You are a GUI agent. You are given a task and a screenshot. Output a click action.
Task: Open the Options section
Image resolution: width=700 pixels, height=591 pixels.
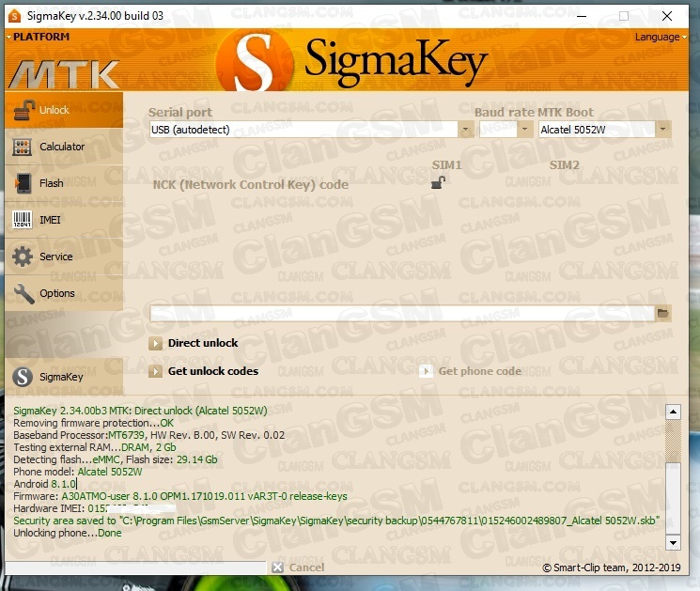coord(64,293)
